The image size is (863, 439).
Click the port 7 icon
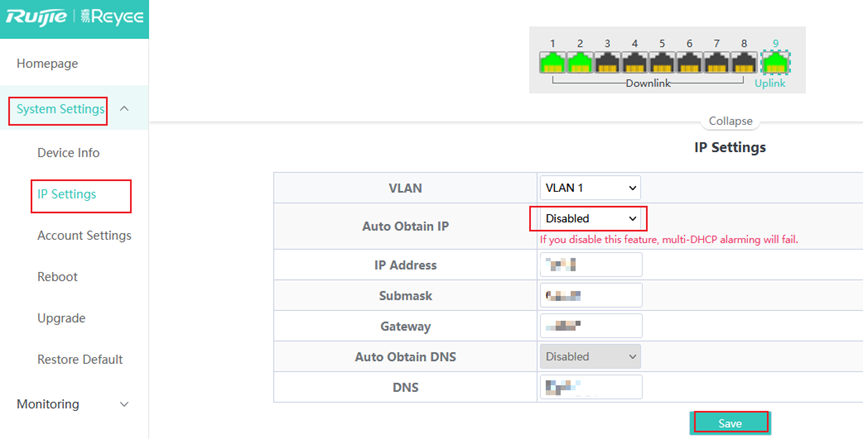point(716,64)
